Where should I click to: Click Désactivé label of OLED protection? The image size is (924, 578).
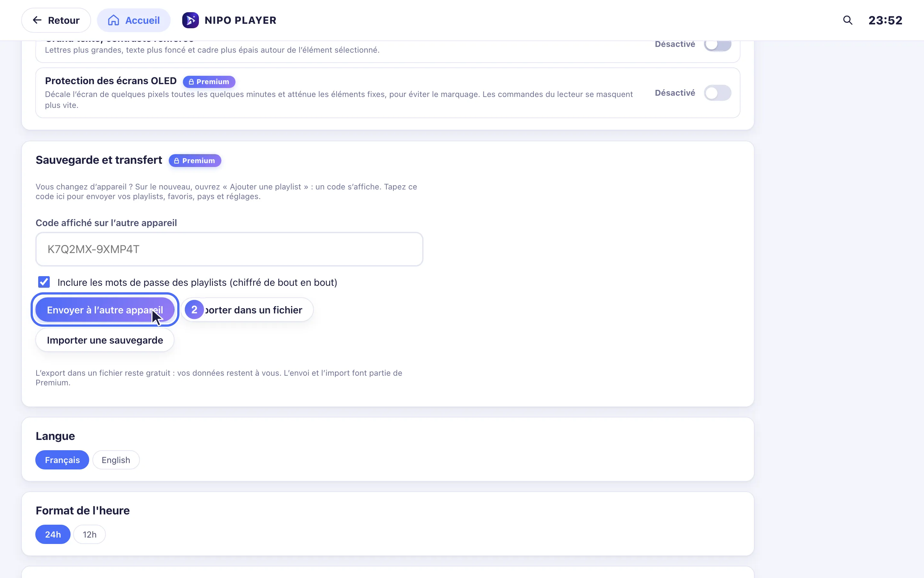675,93
